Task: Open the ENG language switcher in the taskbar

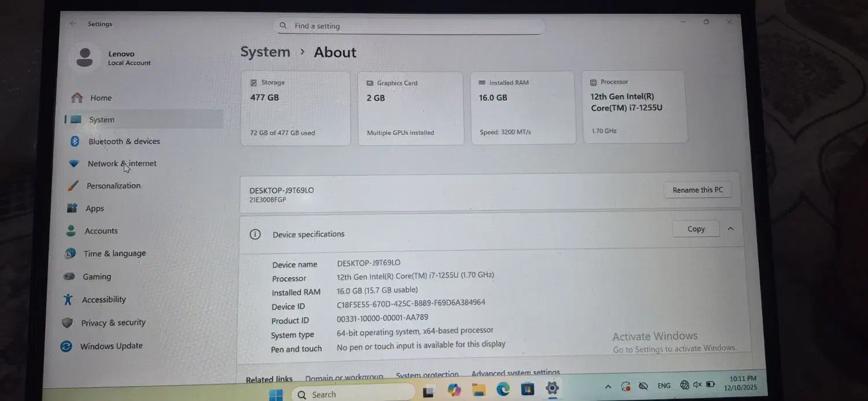Action: (x=663, y=385)
